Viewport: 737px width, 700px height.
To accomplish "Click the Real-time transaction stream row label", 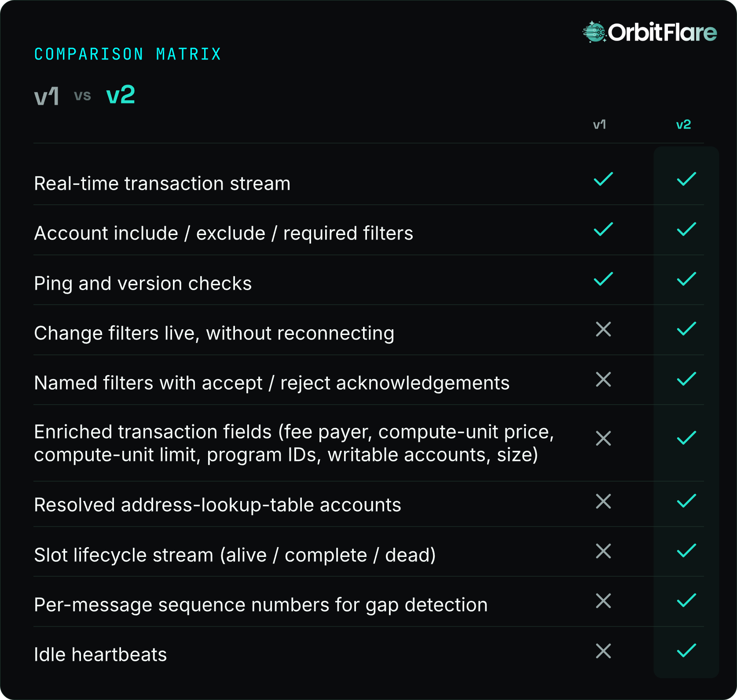I will click(x=162, y=184).
